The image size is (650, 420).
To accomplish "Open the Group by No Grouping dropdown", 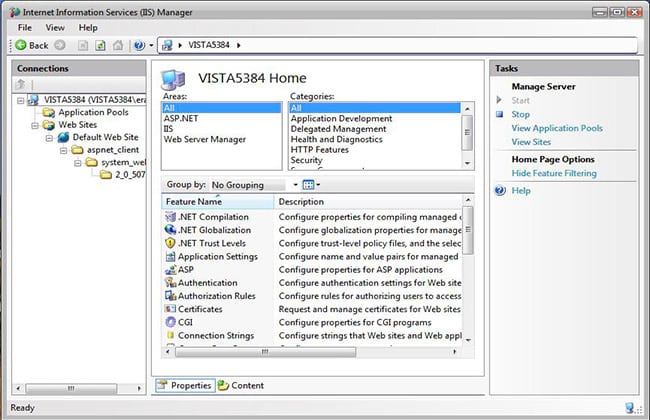I will (x=254, y=185).
